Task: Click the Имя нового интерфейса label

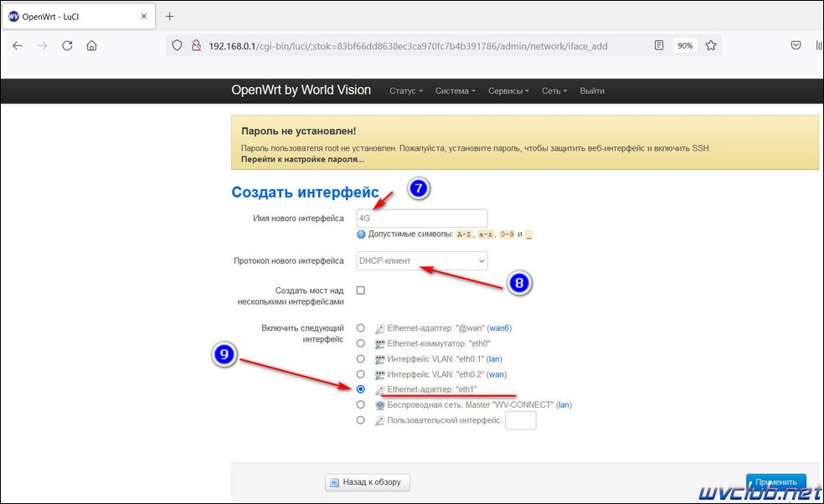Action: (298, 219)
